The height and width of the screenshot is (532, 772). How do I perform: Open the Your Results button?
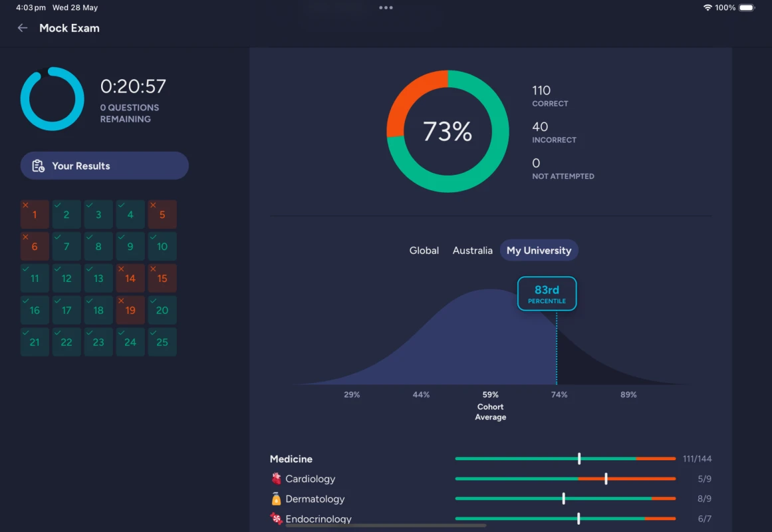click(x=104, y=166)
